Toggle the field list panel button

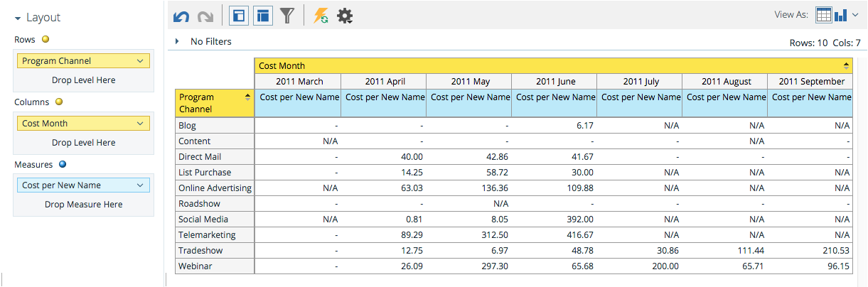tap(263, 16)
